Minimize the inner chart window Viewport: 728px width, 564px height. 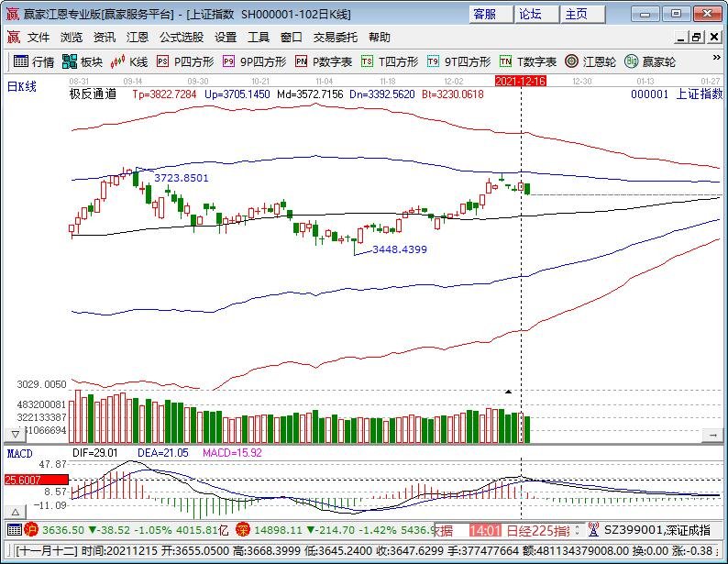coord(680,37)
